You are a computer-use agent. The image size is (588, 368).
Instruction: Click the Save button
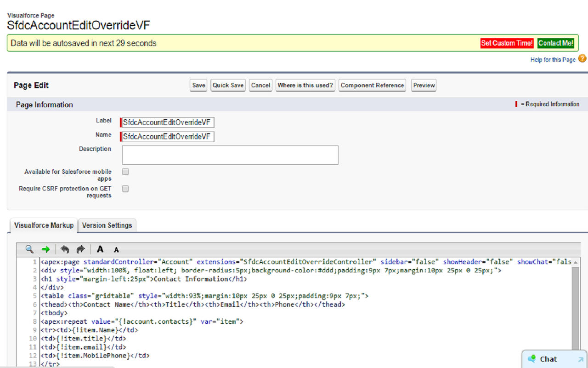pos(199,85)
